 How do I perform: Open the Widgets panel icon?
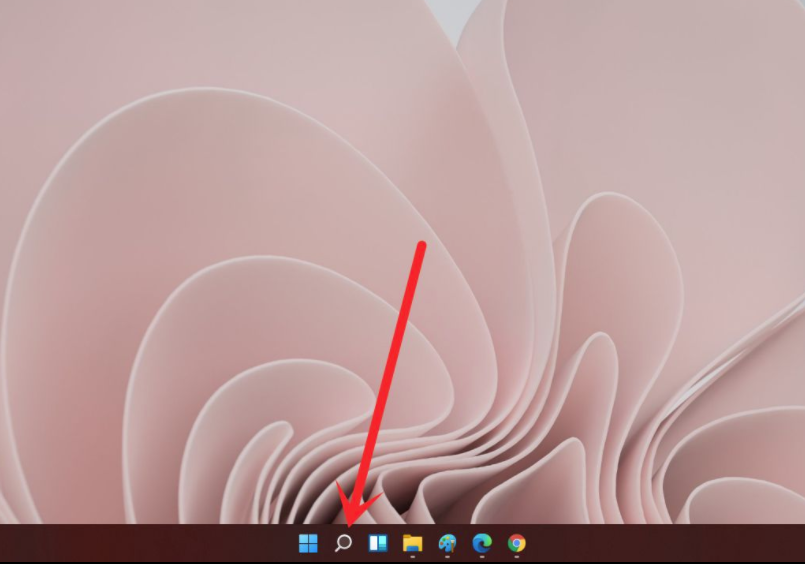[x=378, y=543]
